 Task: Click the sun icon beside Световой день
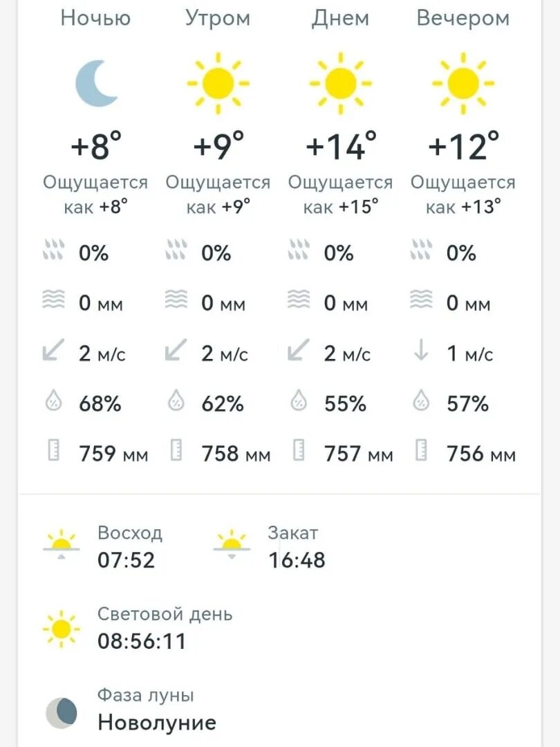[x=61, y=629]
